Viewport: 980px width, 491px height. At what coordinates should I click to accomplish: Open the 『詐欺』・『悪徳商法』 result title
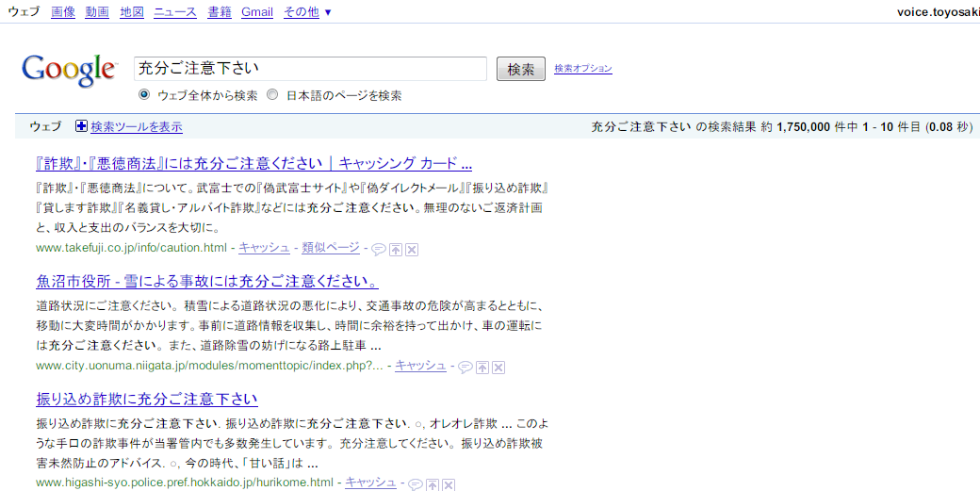pos(253,164)
